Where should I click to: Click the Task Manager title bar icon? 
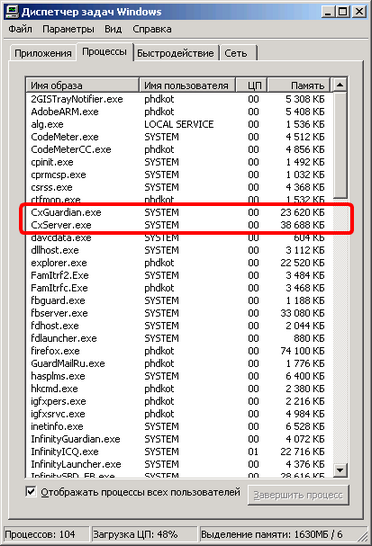click(x=12, y=11)
